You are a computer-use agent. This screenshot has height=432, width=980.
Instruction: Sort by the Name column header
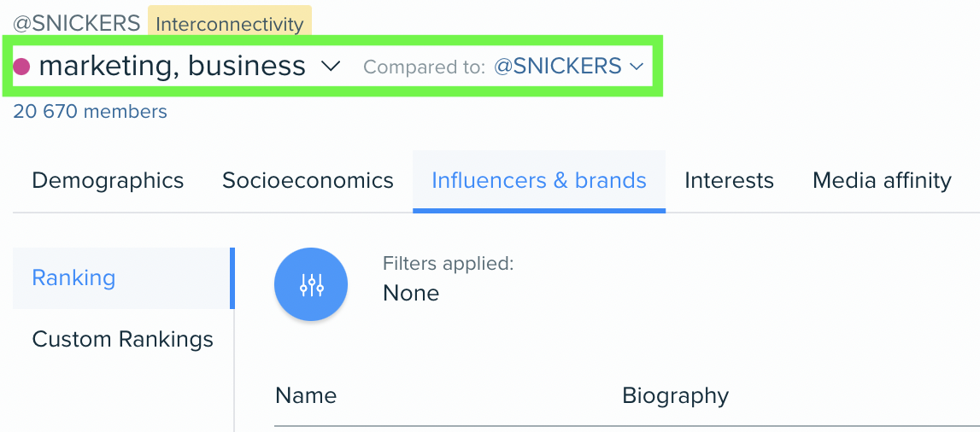click(306, 395)
